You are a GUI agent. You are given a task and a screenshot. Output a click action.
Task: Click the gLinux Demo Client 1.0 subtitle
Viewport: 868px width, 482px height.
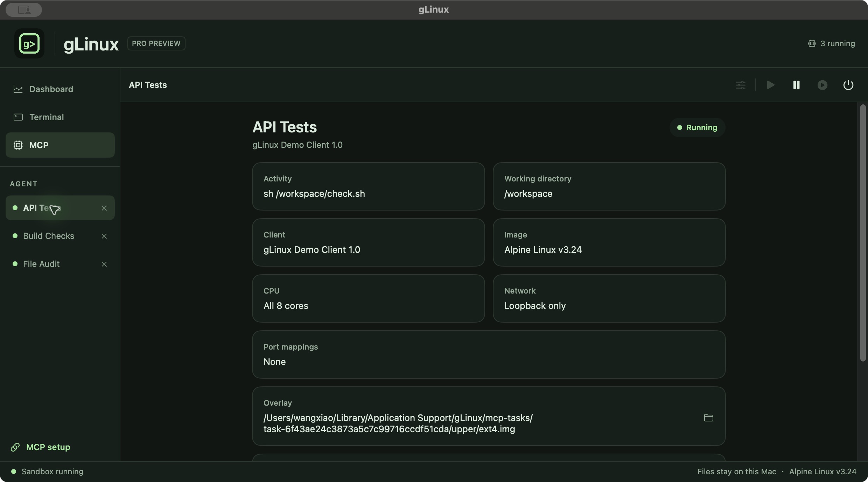[x=297, y=145]
